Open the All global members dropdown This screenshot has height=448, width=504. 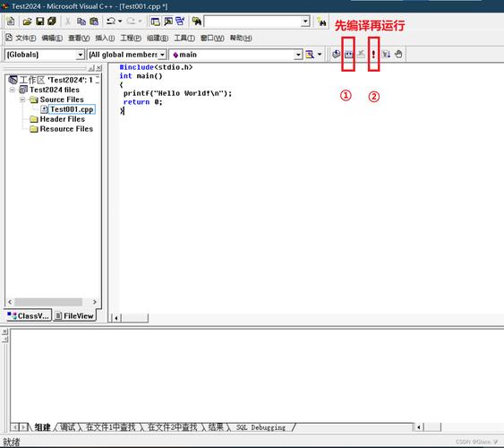tap(162, 55)
